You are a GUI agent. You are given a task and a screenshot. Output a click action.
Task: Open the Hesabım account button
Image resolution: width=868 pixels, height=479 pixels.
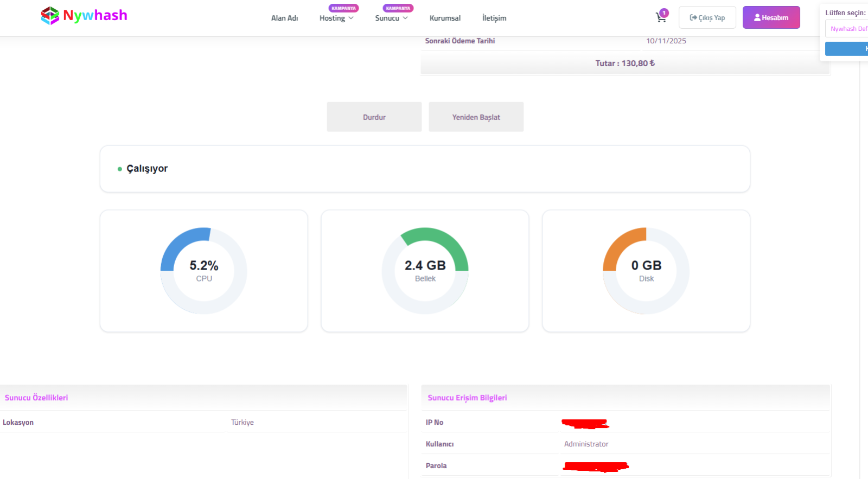coord(771,17)
